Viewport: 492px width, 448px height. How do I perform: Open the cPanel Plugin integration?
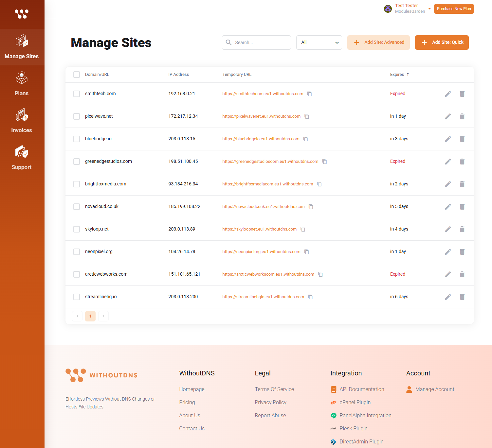(x=355, y=402)
